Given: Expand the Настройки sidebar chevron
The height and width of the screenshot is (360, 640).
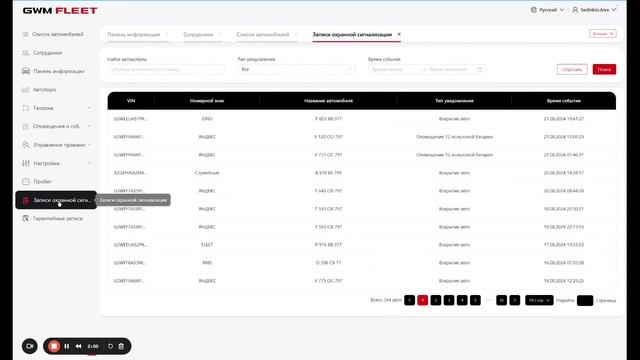Looking at the screenshot, I should (89, 163).
